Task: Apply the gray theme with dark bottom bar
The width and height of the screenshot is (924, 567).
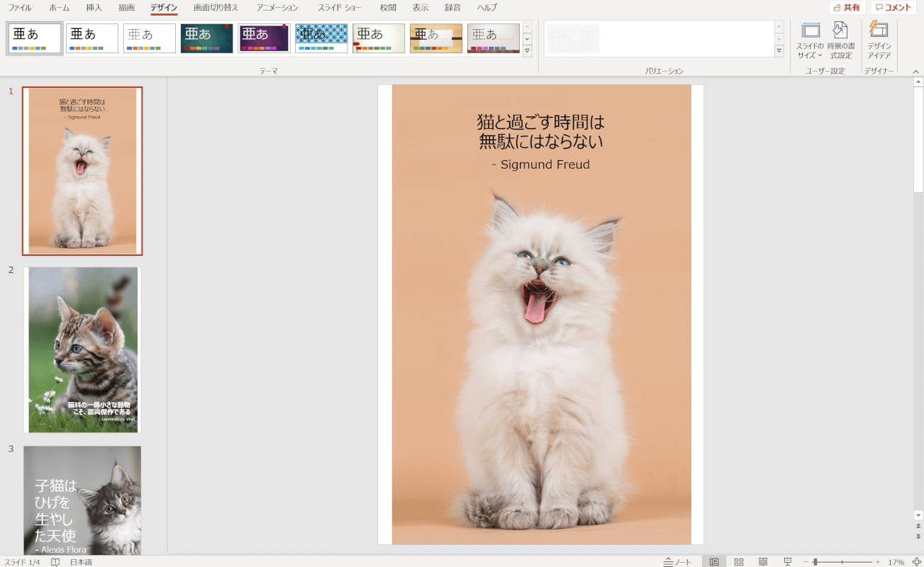Action: tap(494, 38)
